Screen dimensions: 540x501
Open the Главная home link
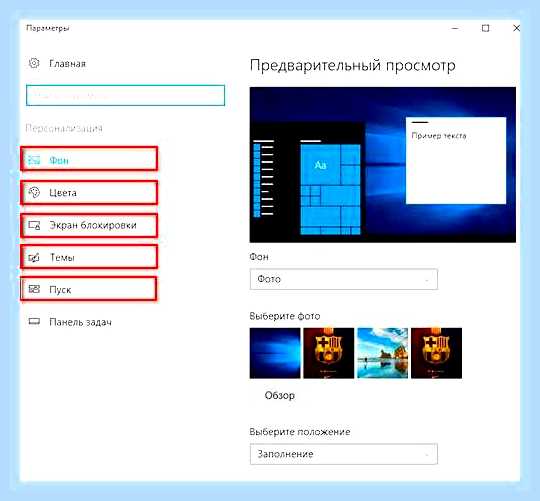click(x=67, y=64)
